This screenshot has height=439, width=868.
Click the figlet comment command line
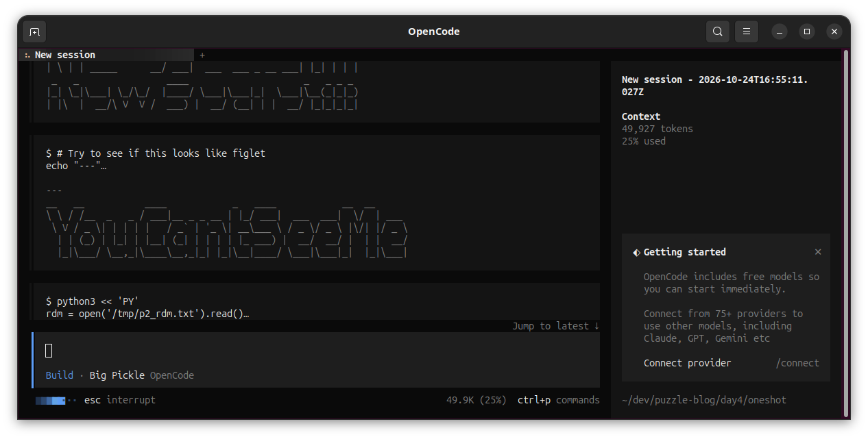point(156,153)
